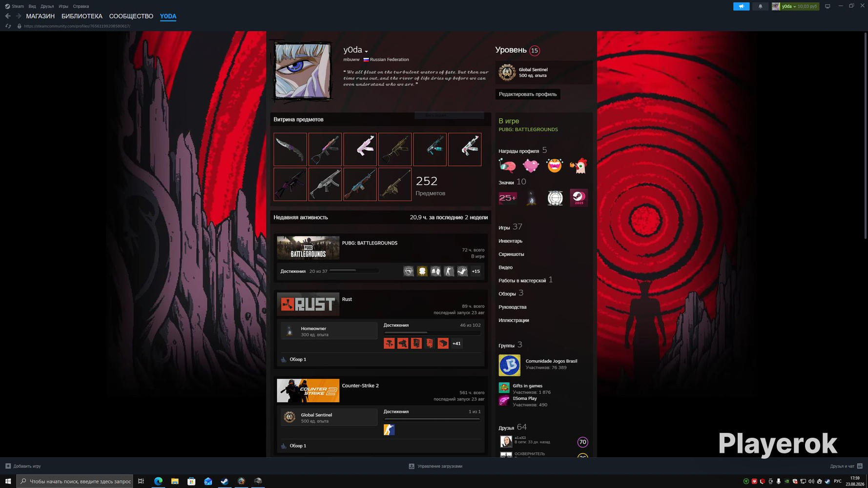Open the Друзья menu
Viewport: 868px width, 488px height.
(47, 6)
